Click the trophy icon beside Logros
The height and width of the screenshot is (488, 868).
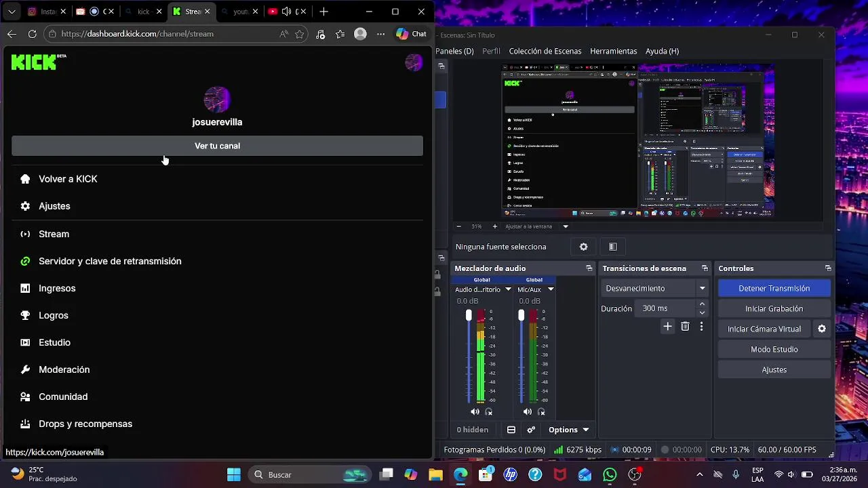25,315
